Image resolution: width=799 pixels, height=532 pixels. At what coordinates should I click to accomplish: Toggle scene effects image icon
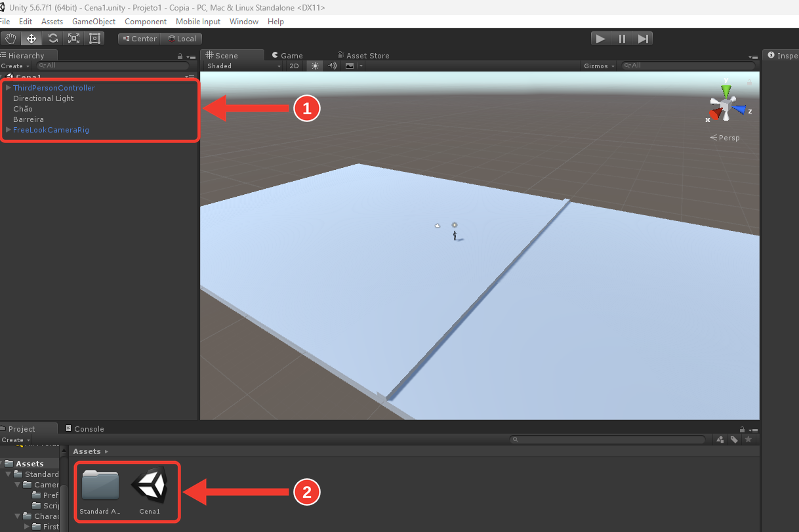(x=350, y=66)
